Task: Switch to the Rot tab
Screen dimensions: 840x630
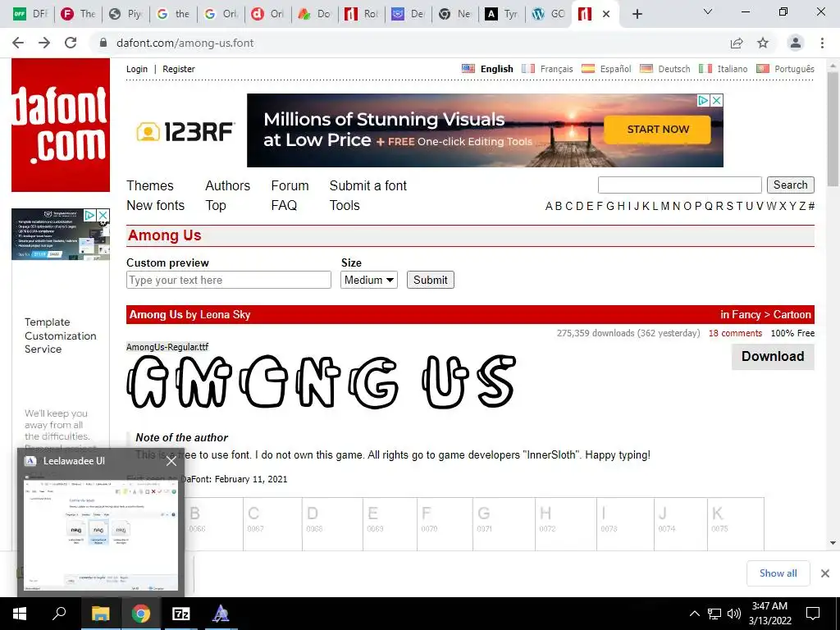Action: [x=362, y=14]
